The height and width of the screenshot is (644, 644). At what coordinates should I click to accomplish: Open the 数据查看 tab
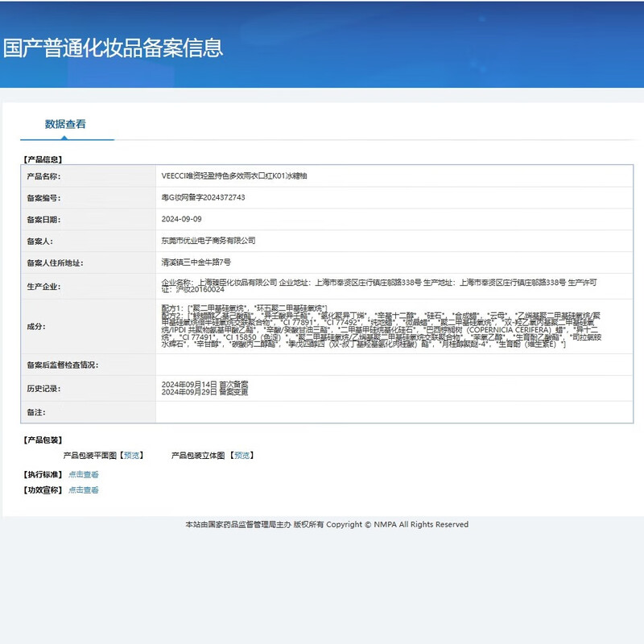[65, 124]
